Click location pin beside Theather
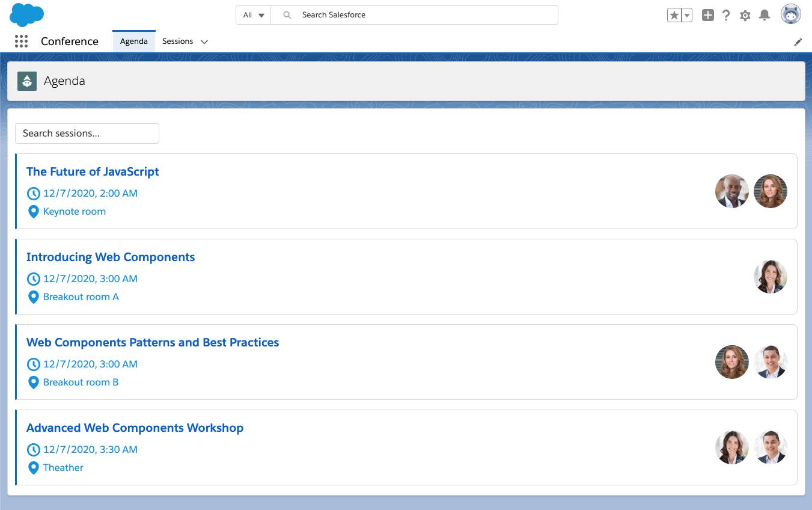 click(x=34, y=468)
